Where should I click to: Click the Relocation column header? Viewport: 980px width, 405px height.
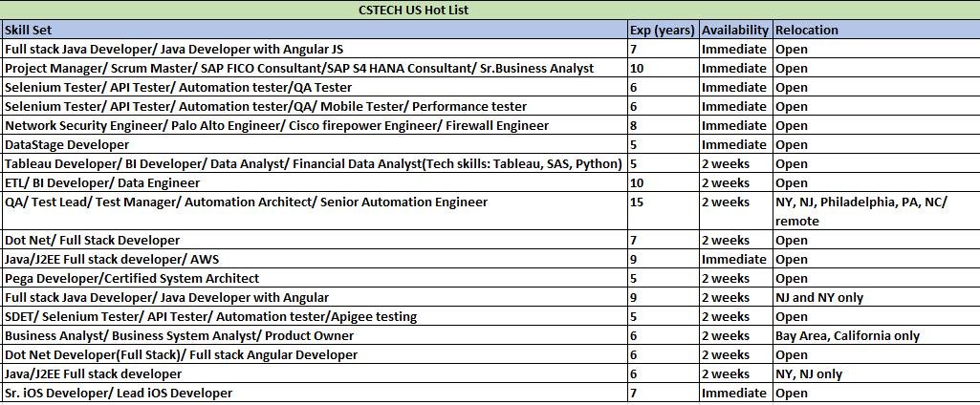pos(807,30)
